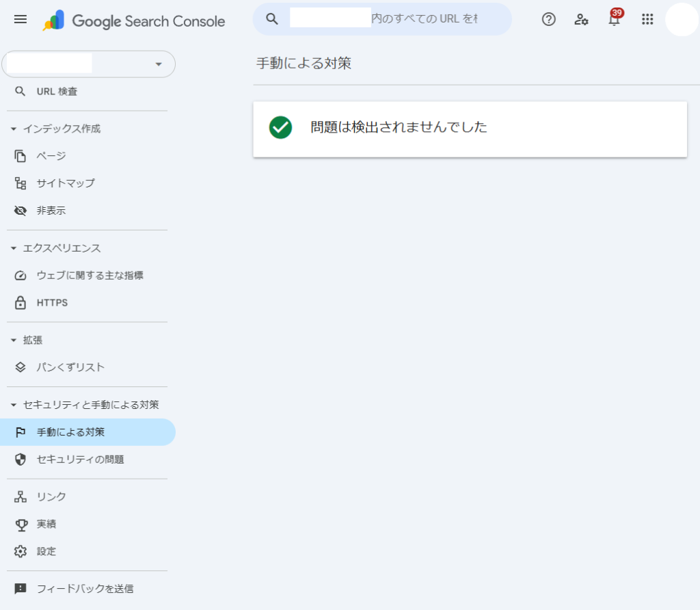Open the HTTPS report
Viewport: 700px width, 610px height.
pos(51,302)
